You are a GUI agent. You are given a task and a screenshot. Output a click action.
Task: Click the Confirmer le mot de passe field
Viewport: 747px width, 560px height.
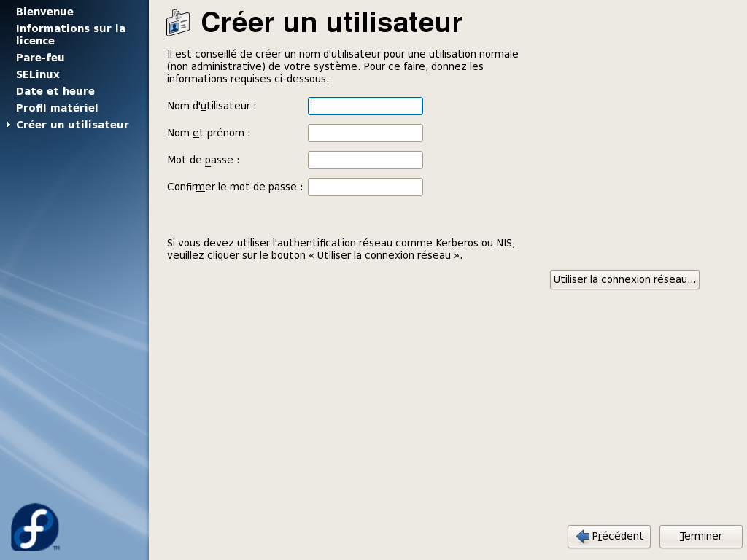365,187
